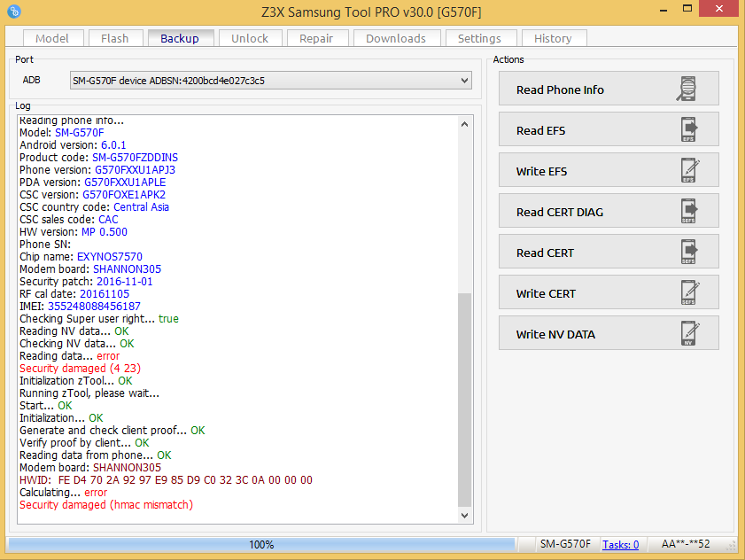
Task: Click the HWID hex string line
Action: coord(166,479)
